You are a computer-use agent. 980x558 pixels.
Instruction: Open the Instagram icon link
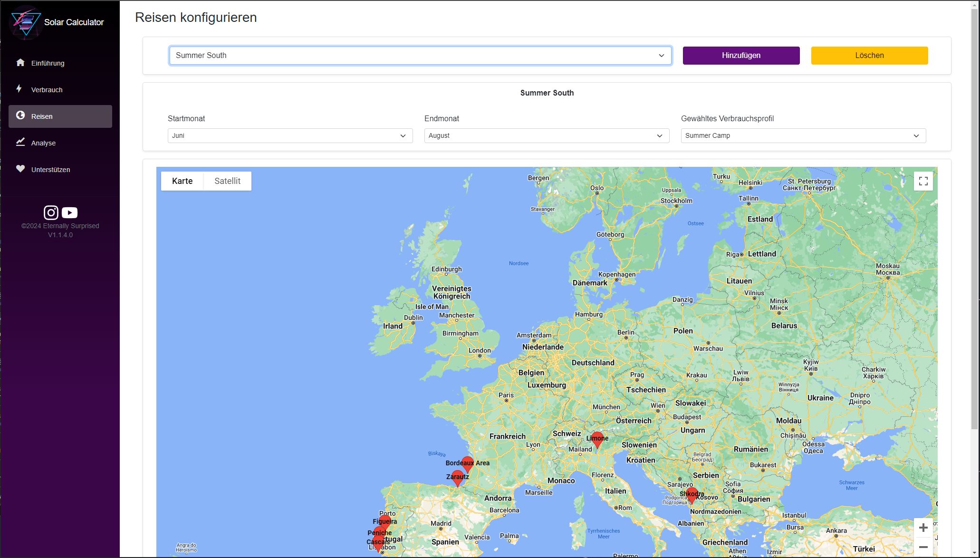(x=51, y=212)
